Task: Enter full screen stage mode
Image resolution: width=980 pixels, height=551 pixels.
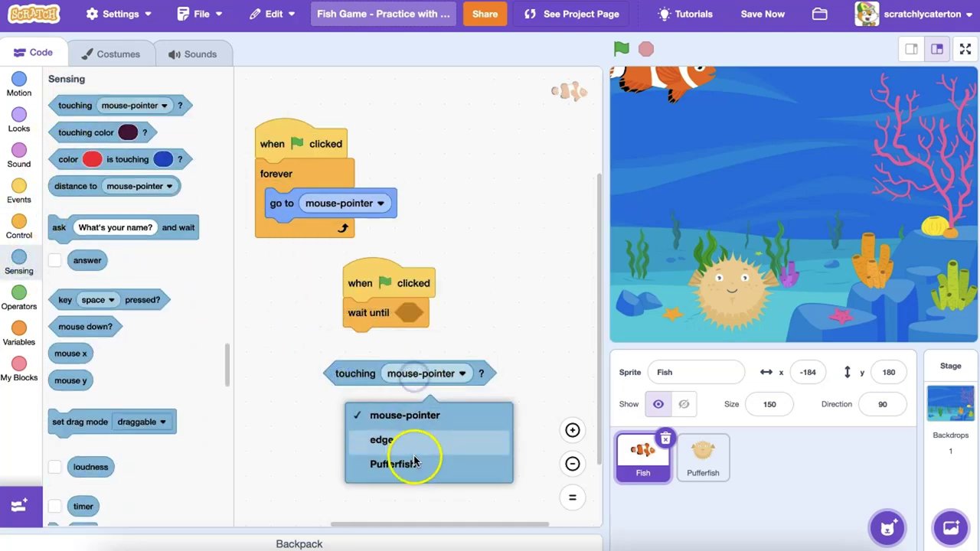Action: coord(965,49)
